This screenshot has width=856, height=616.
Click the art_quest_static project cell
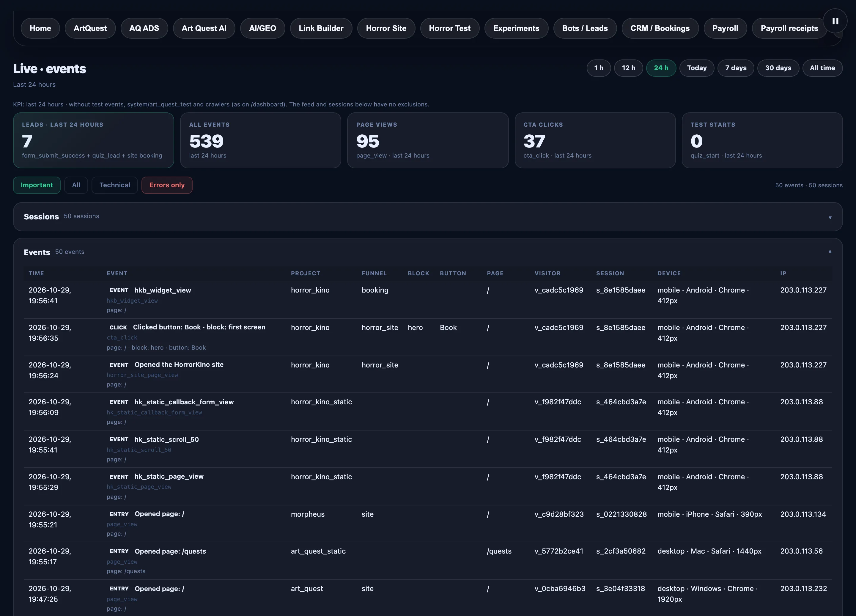pyautogui.click(x=318, y=551)
